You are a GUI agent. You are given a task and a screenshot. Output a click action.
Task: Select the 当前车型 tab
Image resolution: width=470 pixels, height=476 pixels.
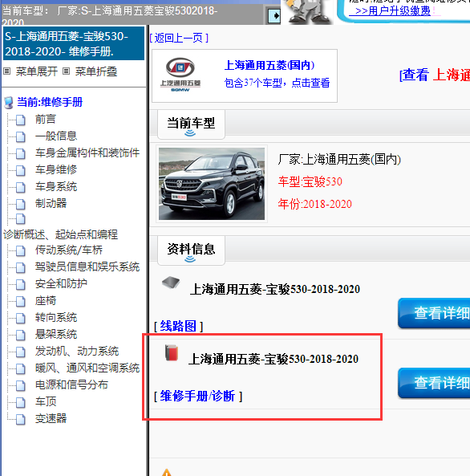[191, 124]
